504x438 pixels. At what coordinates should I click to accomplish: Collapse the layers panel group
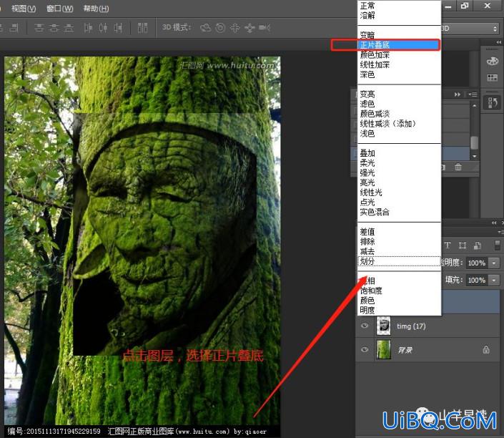tap(494, 223)
